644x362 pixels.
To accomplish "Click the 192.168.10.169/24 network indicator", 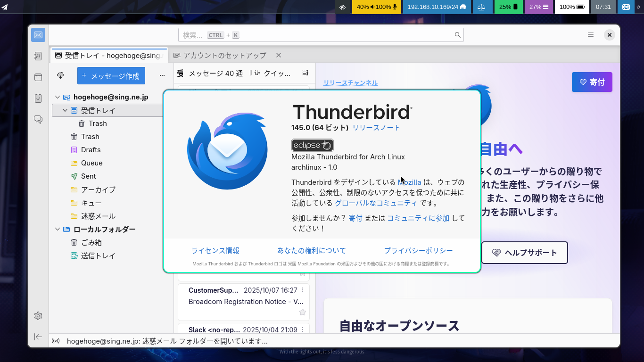I will [x=437, y=7].
